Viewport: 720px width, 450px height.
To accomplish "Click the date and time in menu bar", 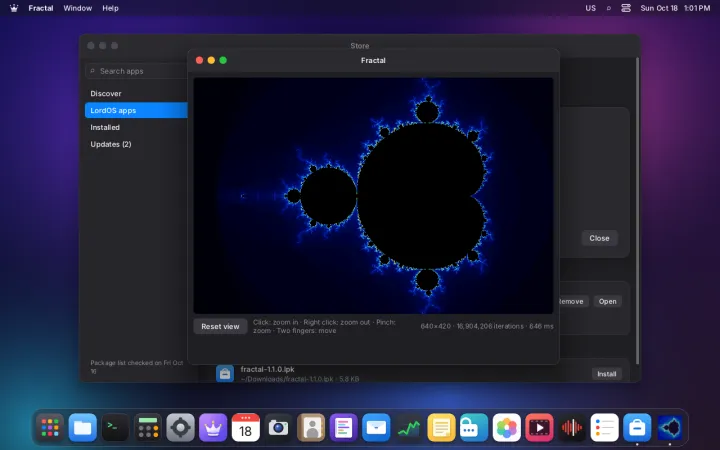I will tap(675, 8).
